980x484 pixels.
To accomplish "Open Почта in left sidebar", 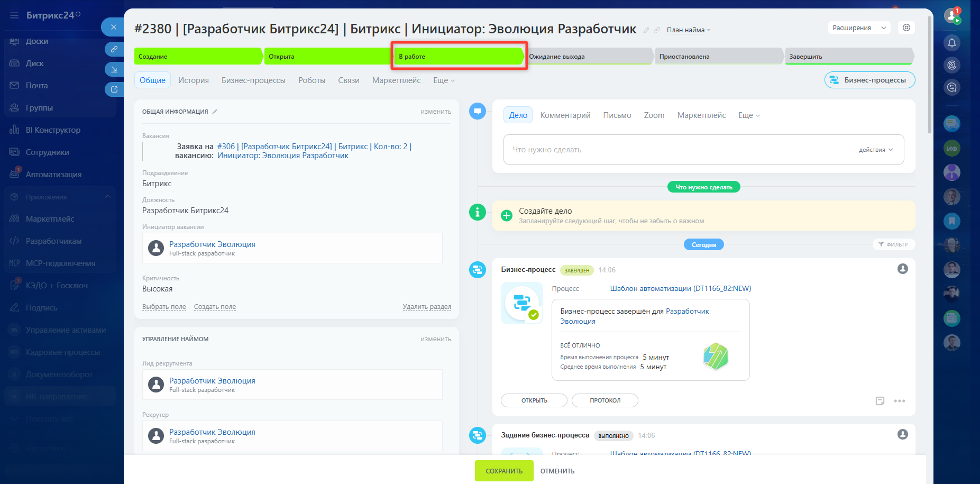I will [x=36, y=86].
